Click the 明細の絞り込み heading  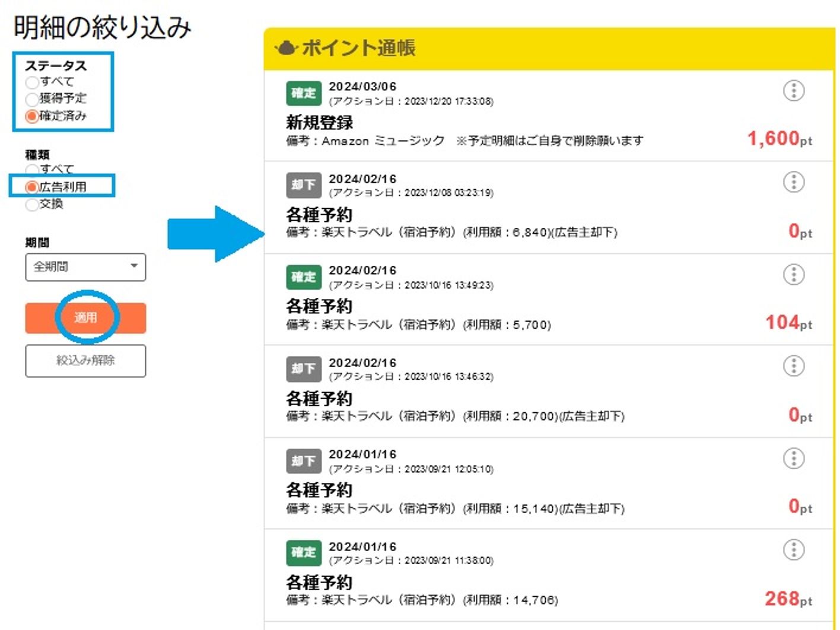point(103,27)
